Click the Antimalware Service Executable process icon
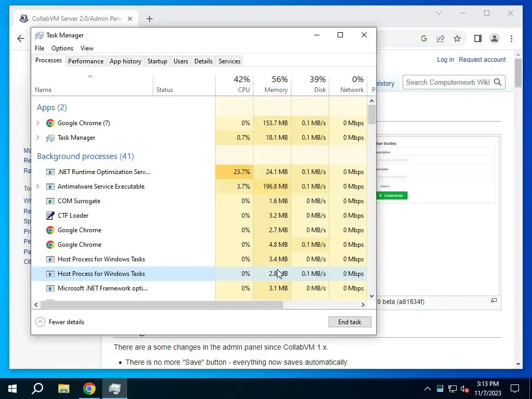This screenshot has width=532, height=399. click(50, 187)
